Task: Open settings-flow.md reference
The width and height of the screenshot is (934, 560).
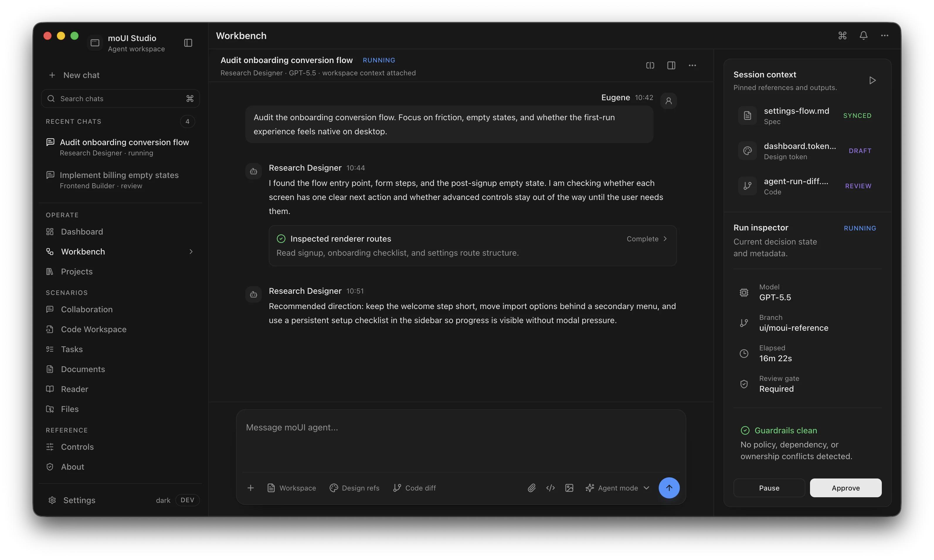Action: click(x=807, y=116)
